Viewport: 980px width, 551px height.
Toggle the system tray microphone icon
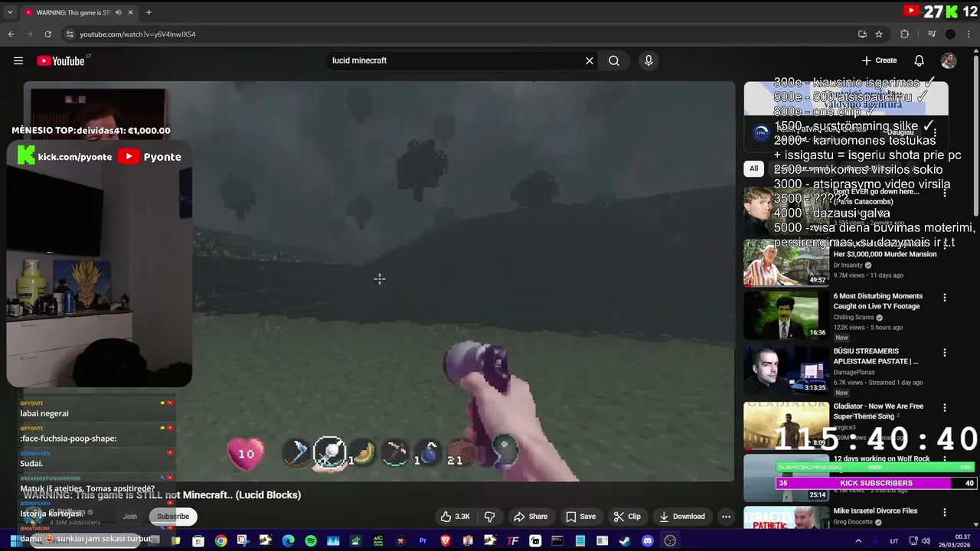coord(874,541)
